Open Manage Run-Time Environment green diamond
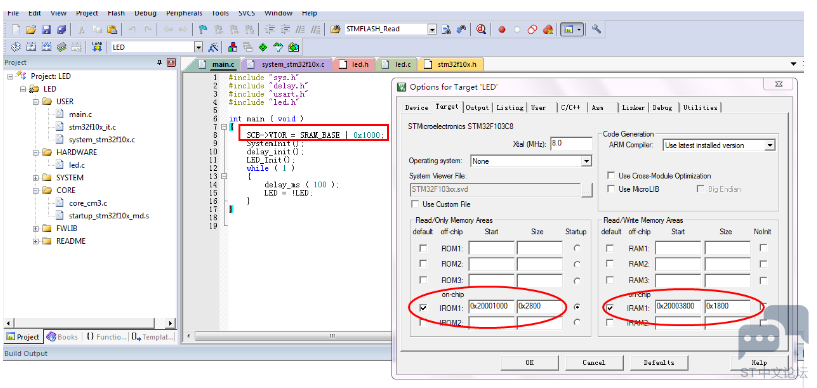This screenshot has width=817, height=388. (x=263, y=47)
